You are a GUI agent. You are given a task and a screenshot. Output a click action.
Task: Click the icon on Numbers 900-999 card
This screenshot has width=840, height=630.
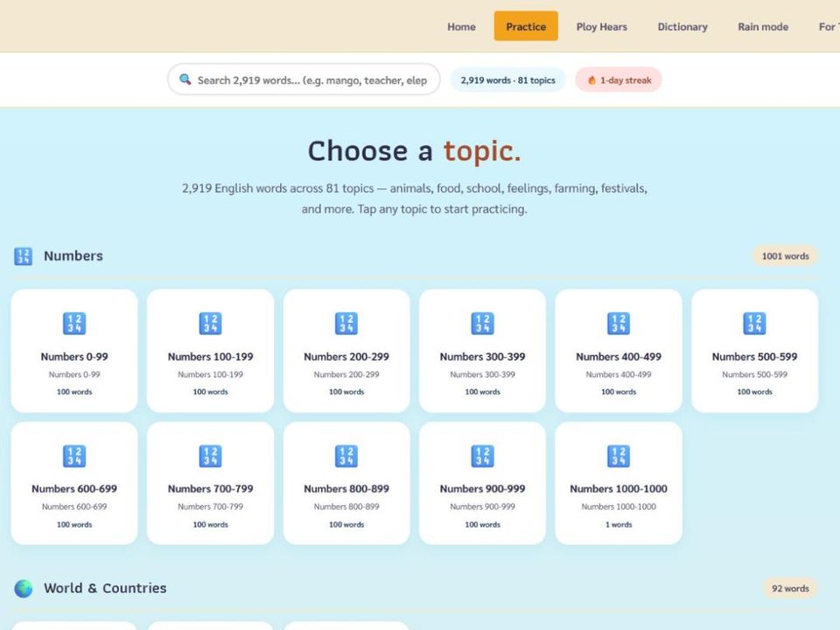pyautogui.click(x=482, y=457)
